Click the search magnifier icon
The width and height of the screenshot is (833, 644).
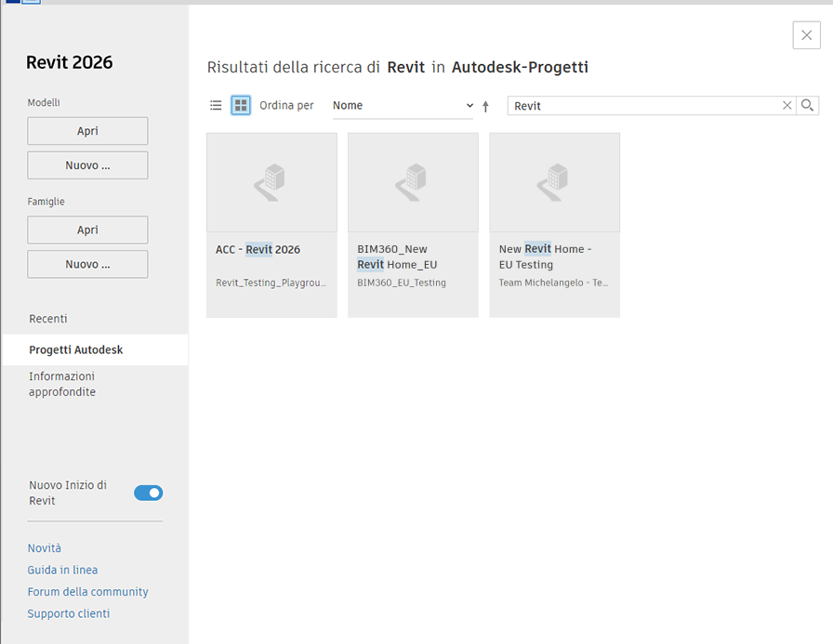point(808,106)
